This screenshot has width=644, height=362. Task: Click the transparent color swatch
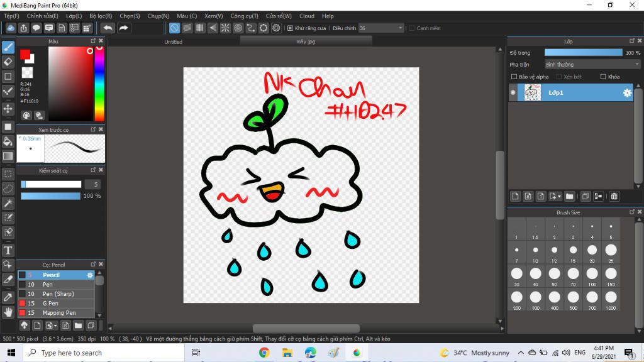(x=27, y=73)
